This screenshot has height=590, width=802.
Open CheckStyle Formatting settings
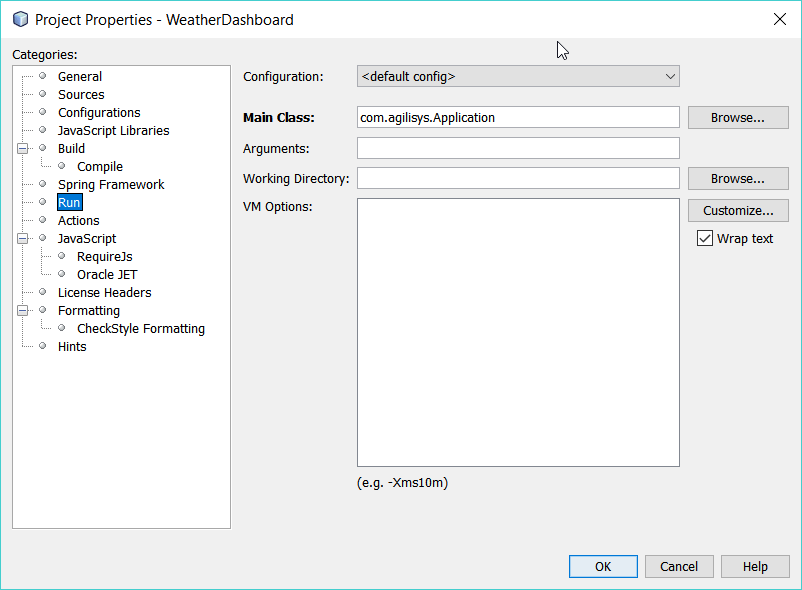tap(140, 329)
